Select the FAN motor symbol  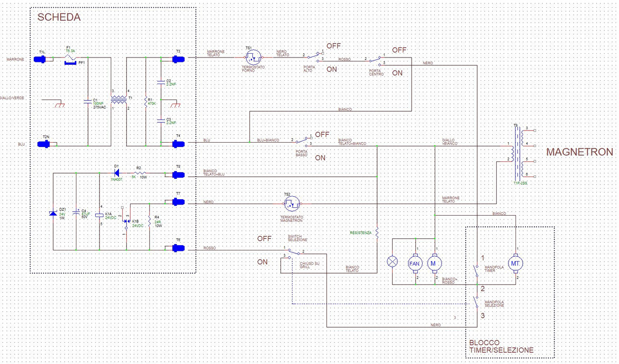coord(415,263)
